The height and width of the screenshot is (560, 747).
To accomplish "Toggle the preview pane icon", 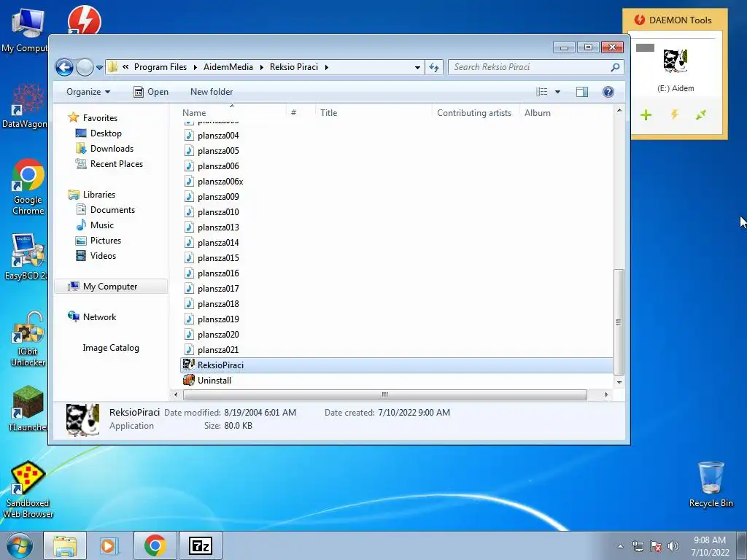I will tap(582, 92).
